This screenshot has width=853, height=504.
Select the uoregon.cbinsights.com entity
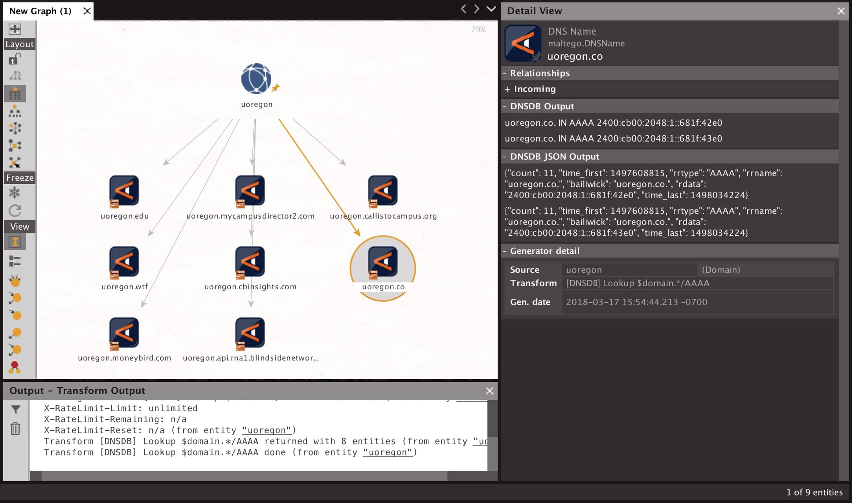(x=250, y=261)
